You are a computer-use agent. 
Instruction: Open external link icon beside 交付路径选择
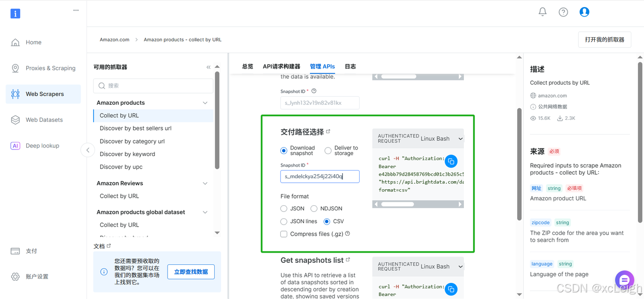click(328, 131)
